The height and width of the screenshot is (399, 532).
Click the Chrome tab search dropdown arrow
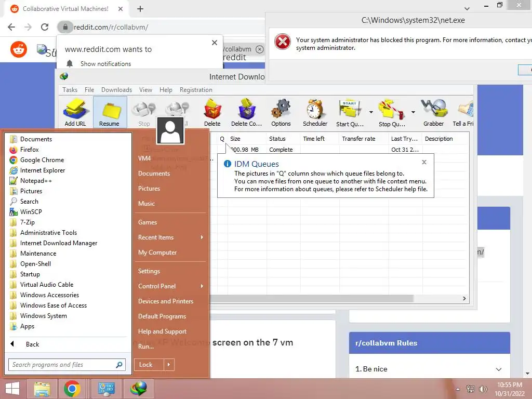pyautogui.click(x=467, y=9)
